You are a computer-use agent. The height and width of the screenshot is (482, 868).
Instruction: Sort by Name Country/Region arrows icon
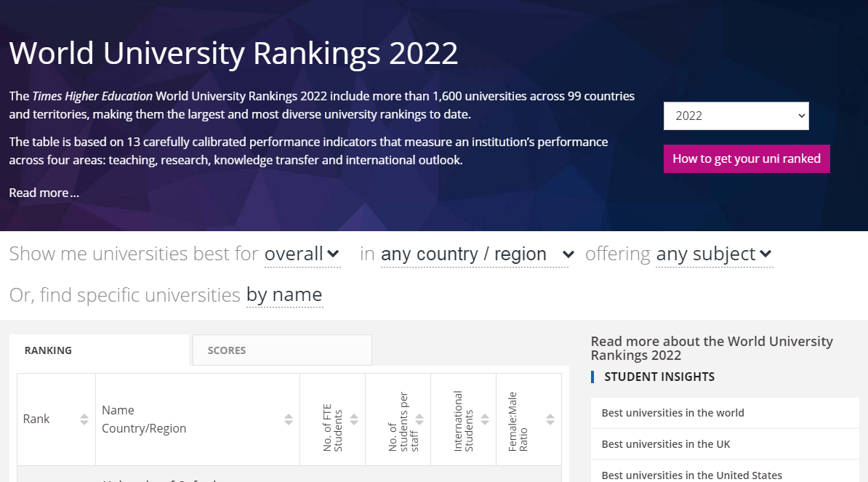[x=289, y=419]
